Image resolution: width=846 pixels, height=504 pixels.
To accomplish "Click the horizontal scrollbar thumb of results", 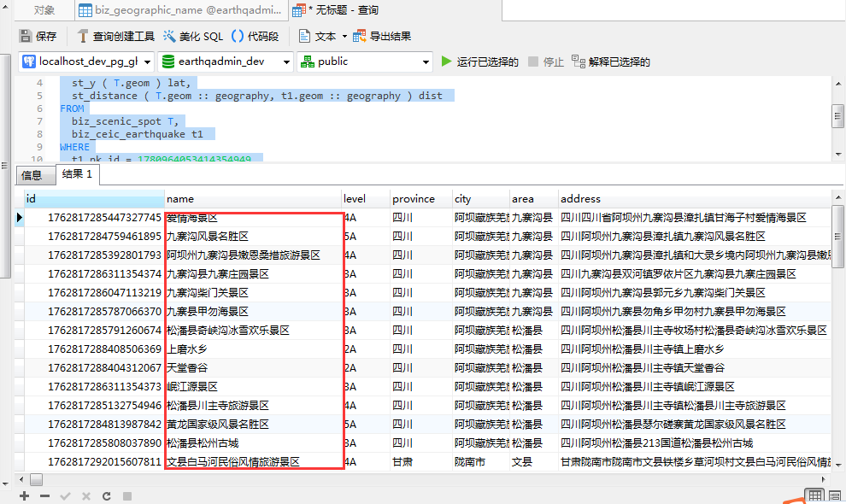I will click(x=36, y=479).
